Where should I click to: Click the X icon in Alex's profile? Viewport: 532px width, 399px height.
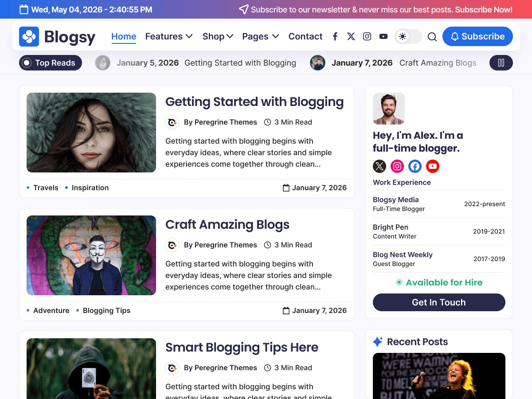[x=379, y=166]
